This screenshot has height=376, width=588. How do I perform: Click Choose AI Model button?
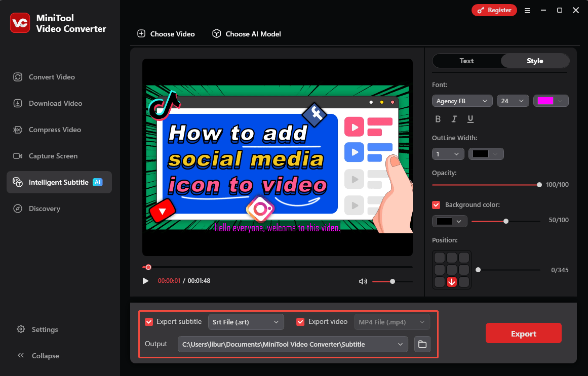click(246, 34)
